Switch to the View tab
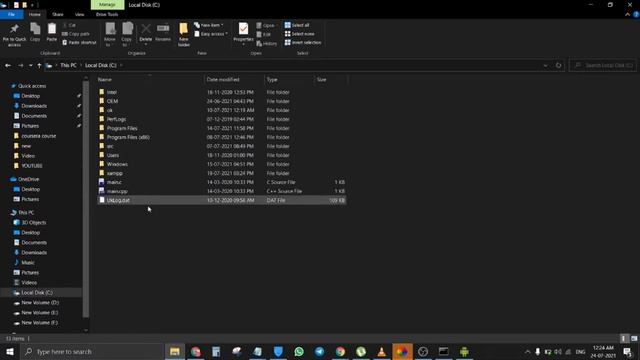The image size is (640, 360). [x=79, y=14]
